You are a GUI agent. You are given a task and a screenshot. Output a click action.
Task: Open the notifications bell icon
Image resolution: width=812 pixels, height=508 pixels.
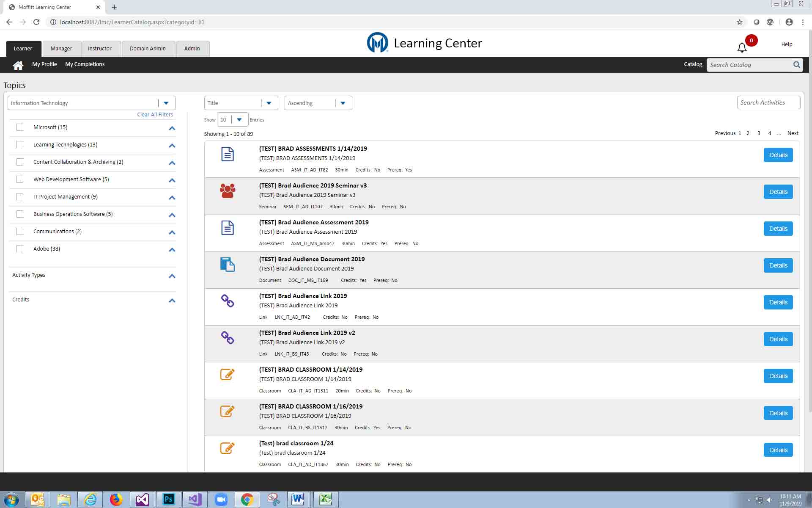pos(742,48)
